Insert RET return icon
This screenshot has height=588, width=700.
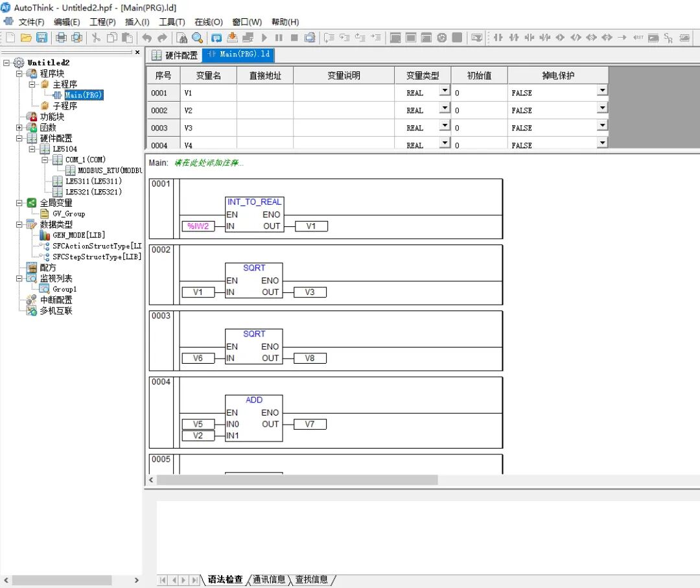638,38
